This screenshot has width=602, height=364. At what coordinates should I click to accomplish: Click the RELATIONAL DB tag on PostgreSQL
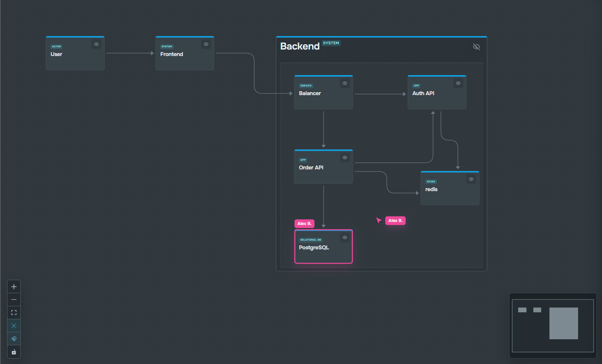click(311, 240)
